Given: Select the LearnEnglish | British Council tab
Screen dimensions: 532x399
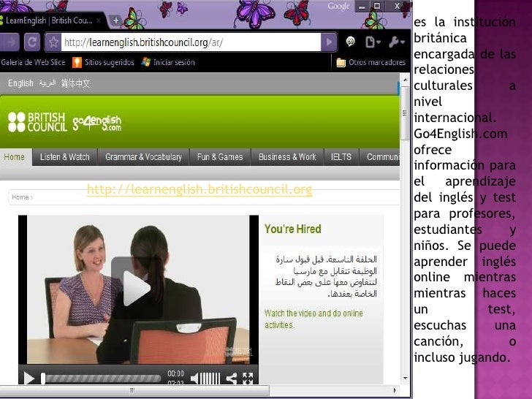Looking at the screenshot, I should click(49, 20).
